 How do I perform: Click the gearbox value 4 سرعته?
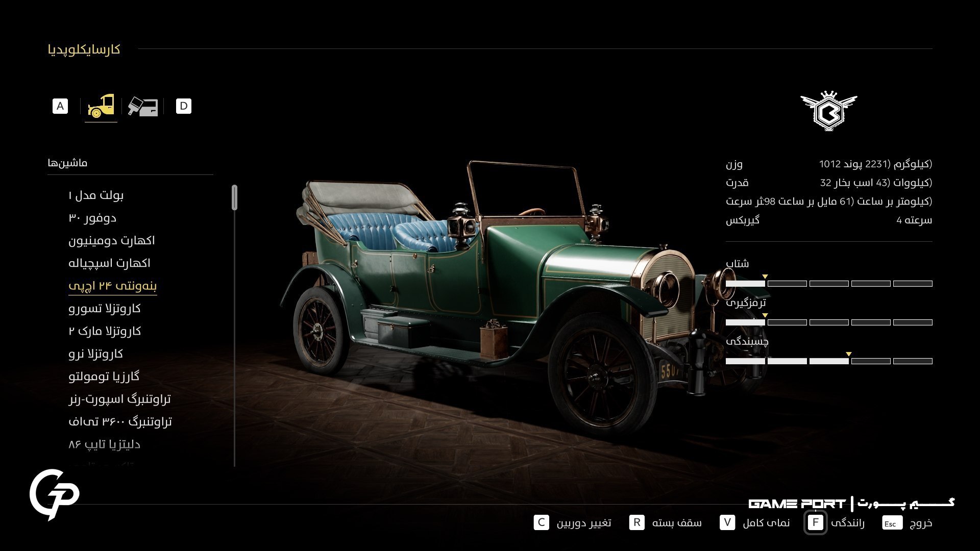914,220
